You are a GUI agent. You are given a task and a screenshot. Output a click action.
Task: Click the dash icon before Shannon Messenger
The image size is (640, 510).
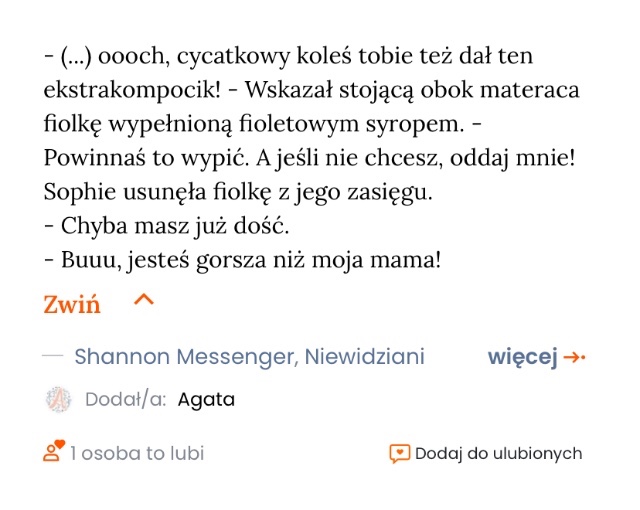click(x=54, y=357)
